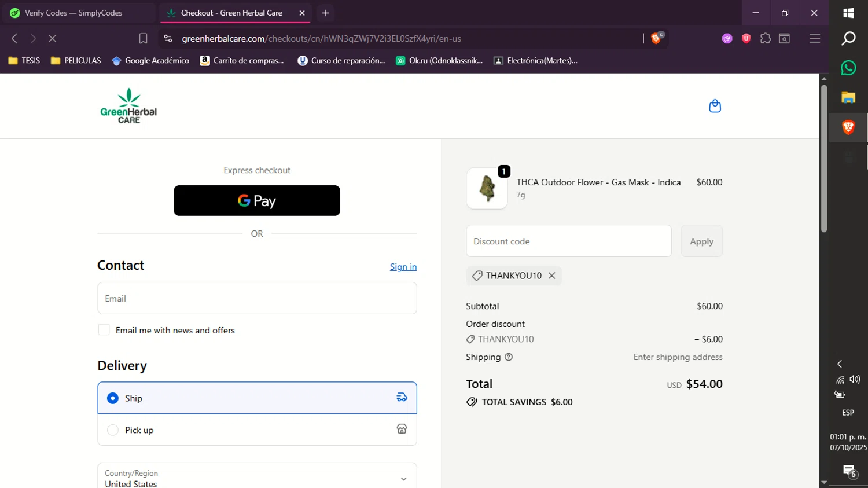The image size is (868, 488).
Task: Show hidden tray icons chevron
Action: click(840, 364)
